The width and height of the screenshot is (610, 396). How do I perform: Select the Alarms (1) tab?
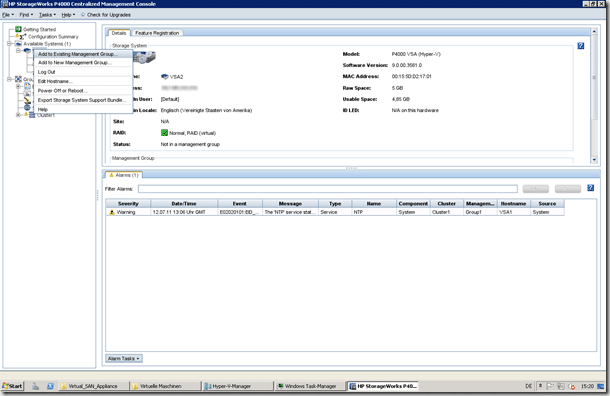click(124, 175)
